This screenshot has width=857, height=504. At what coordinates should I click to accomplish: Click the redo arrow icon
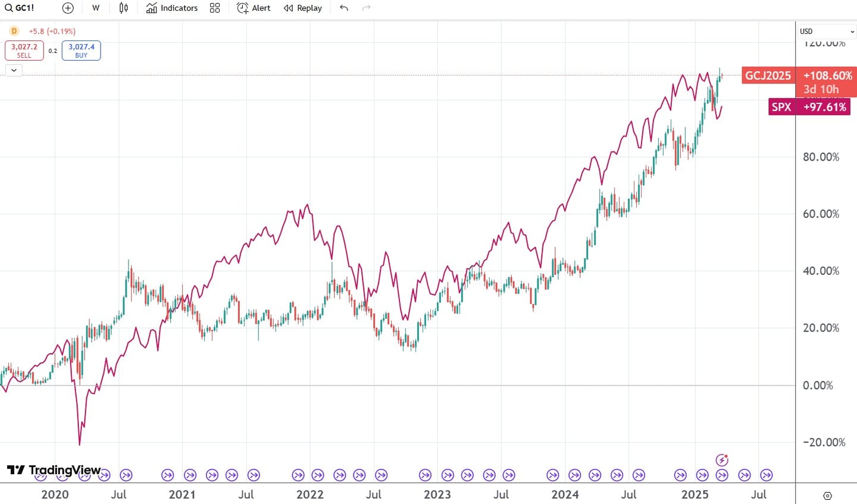pos(365,8)
